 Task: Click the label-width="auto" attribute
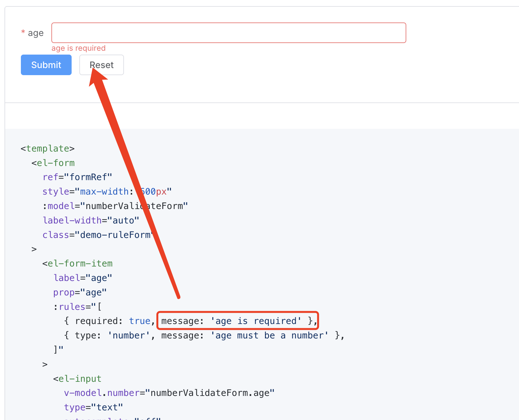91,220
